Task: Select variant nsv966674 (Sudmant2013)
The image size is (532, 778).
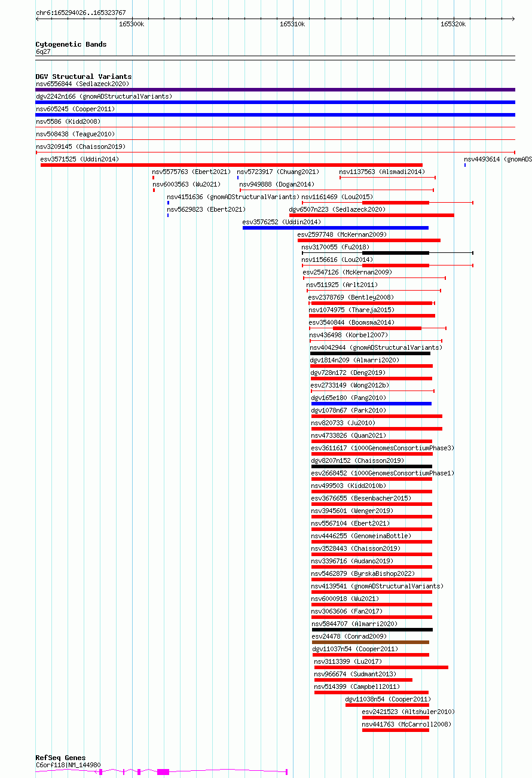Action: click(x=355, y=674)
